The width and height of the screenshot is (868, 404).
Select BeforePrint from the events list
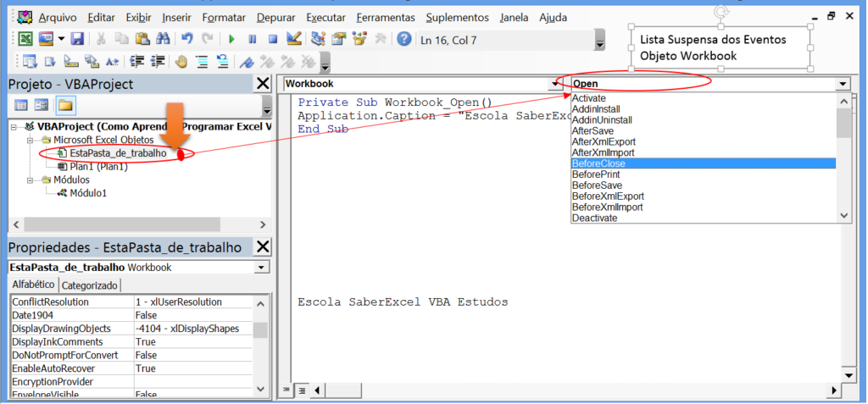pos(595,174)
